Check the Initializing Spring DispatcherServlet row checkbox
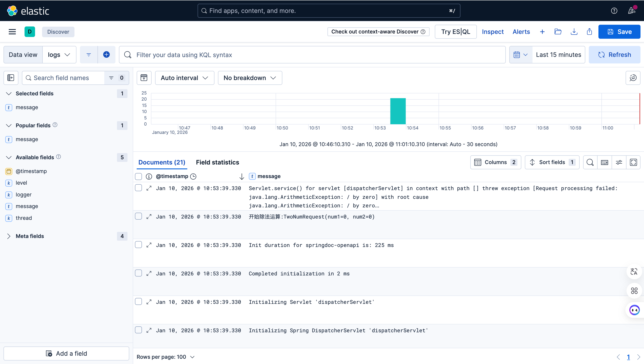Screen dimensions: 644x364 (x=138, y=330)
